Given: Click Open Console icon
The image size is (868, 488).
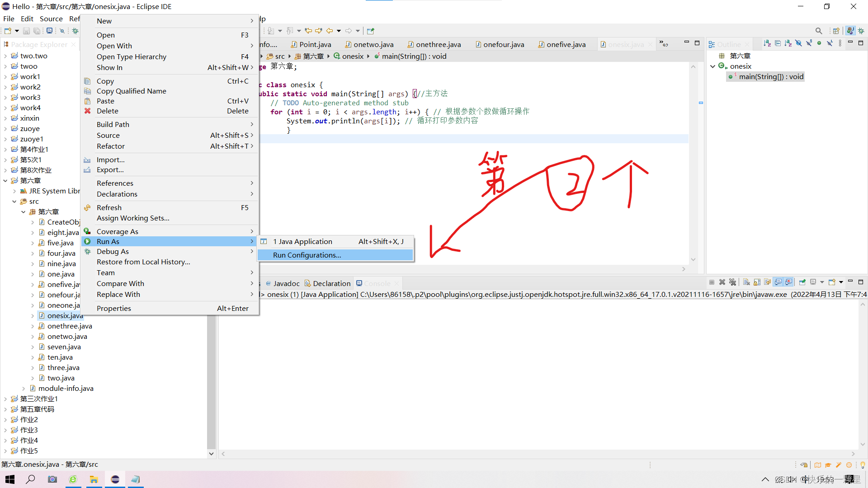Looking at the screenshot, I should click(832, 282).
